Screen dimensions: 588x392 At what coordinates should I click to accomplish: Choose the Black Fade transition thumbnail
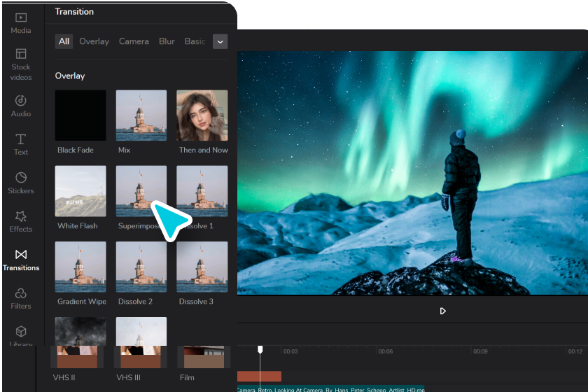click(x=80, y=115)
